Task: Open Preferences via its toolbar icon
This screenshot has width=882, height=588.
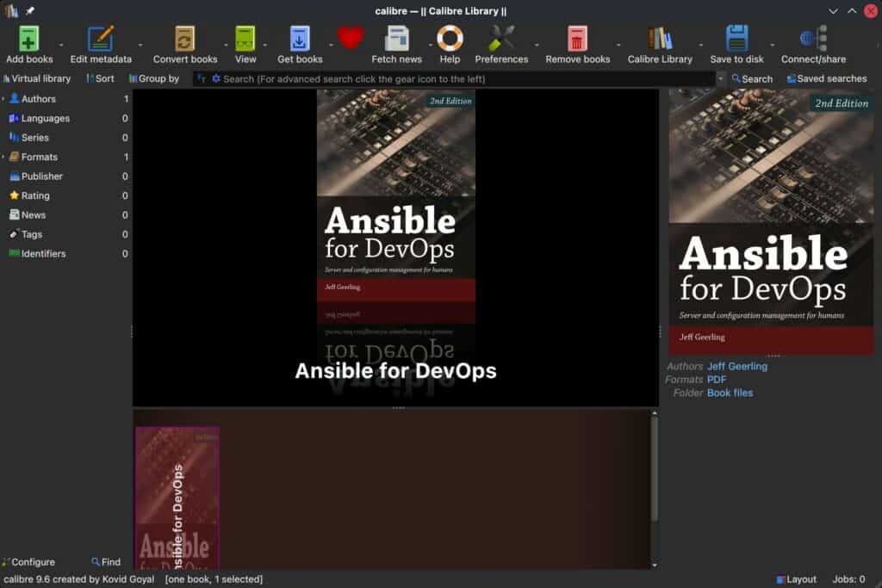Action: (x=501, y=39)
